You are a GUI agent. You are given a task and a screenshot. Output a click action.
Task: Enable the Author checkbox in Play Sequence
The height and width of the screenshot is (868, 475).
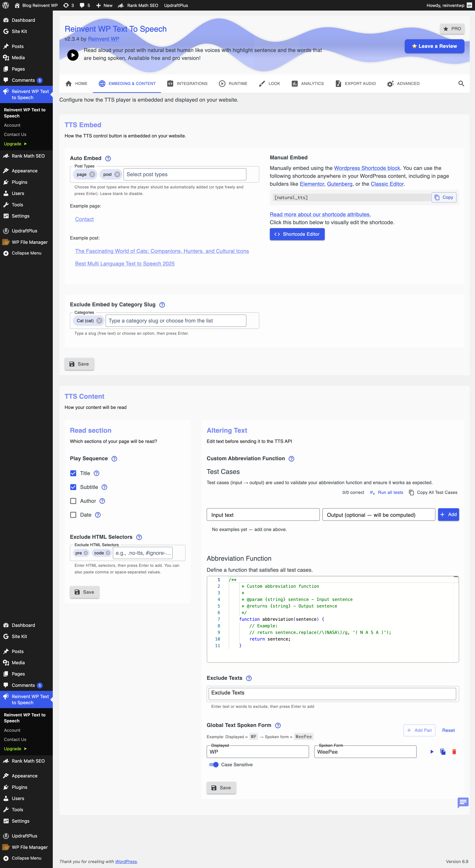pos(73,501)
